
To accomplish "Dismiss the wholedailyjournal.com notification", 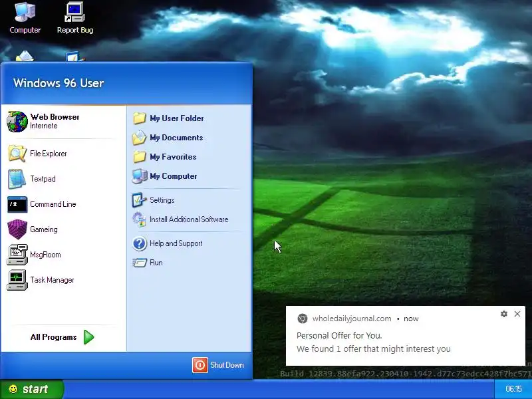I will coord(517,314).
